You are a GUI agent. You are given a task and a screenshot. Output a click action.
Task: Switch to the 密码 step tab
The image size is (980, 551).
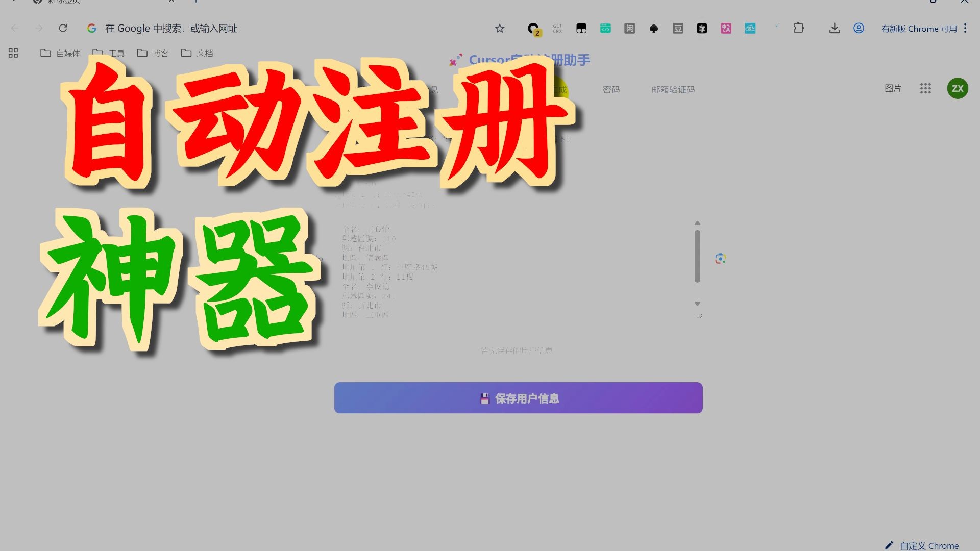coord(611,90)
